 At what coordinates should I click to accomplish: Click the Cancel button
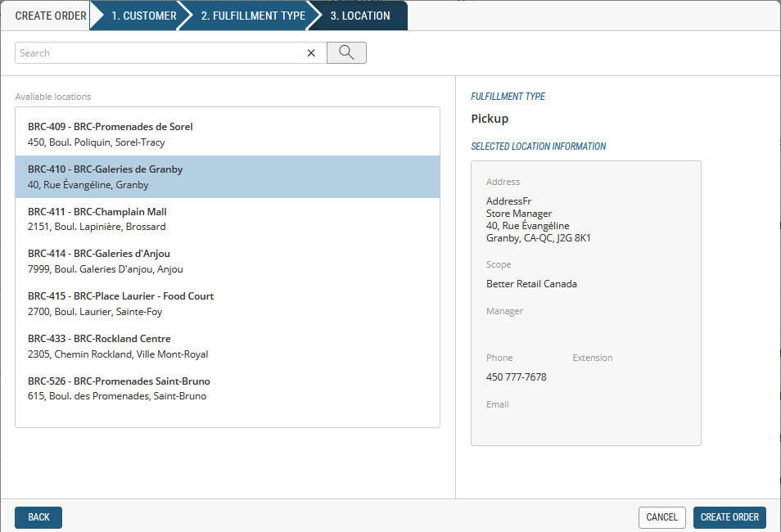[x=662, y=517]
